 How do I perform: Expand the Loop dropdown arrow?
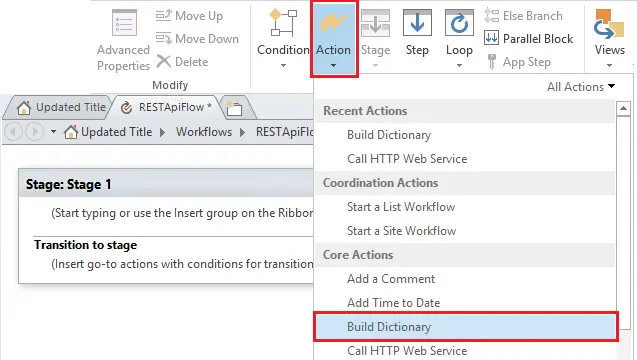point(459,65)
